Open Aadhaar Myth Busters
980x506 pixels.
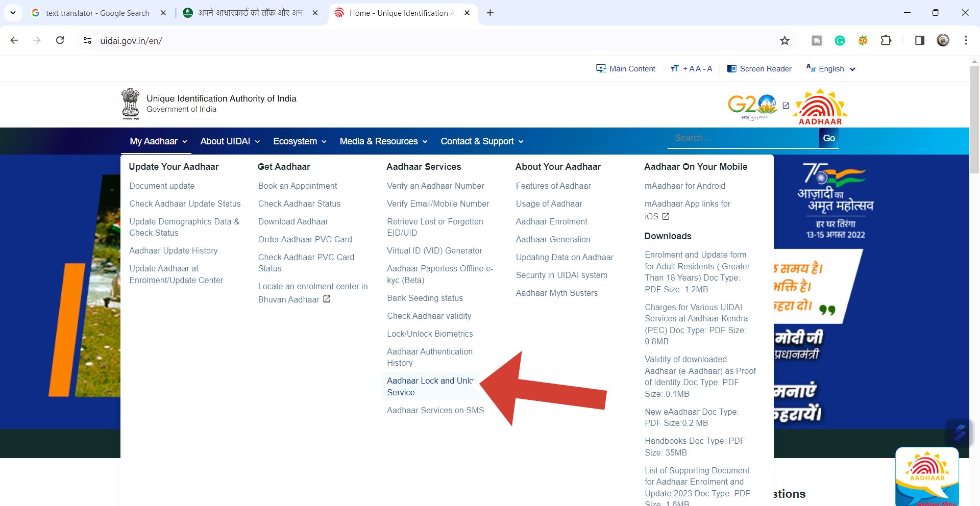pyautogui.click(x=556, y=293)
